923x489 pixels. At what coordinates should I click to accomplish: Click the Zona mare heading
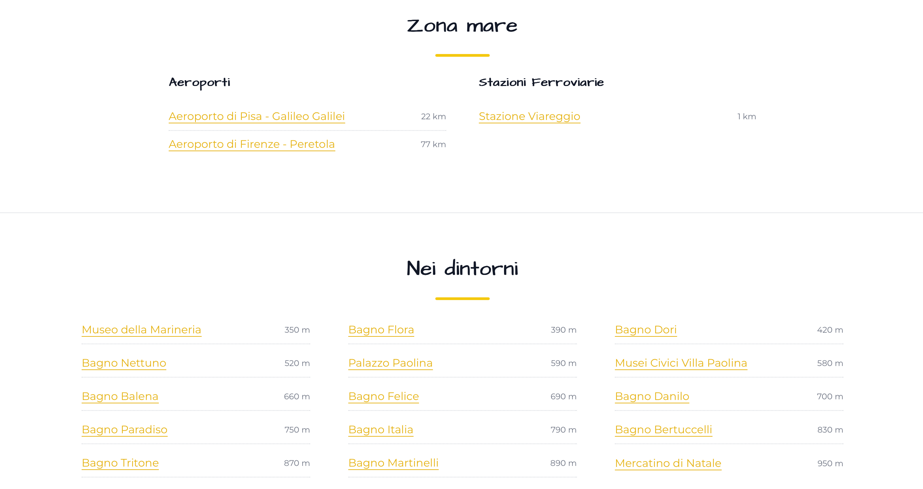pyautogui.click(x=462, y=26)
